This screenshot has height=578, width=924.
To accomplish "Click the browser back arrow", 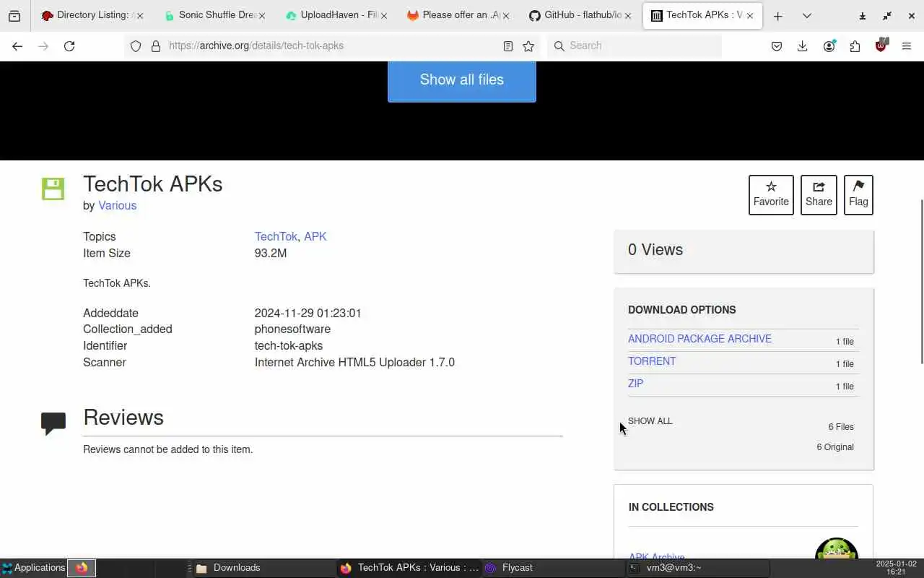I will tap(17, 46).
